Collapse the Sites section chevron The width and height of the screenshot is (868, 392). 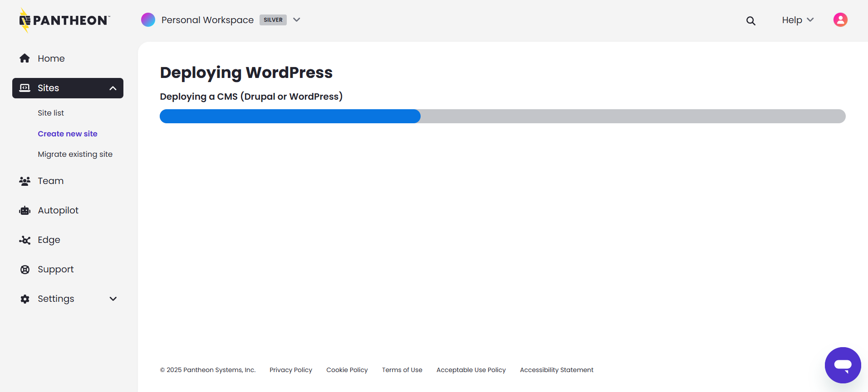tap(113, 88)
